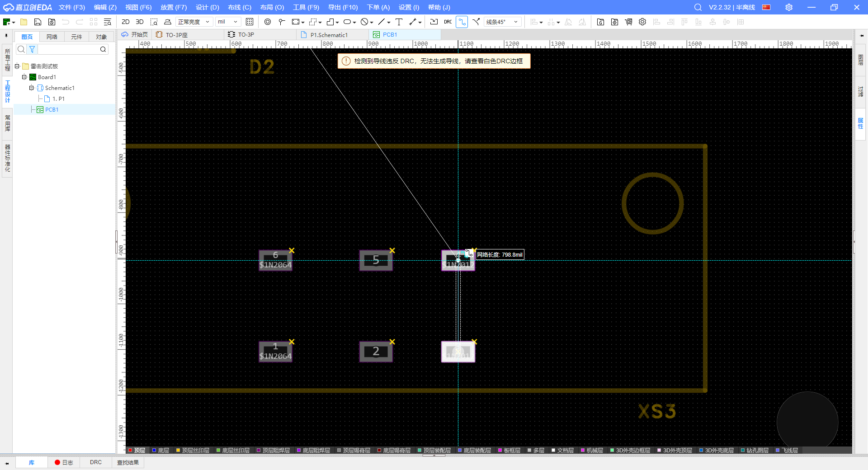Viewport: 868px width, 470px height.
Task: Toggle the single routing tool
Action: pos(462,22)
